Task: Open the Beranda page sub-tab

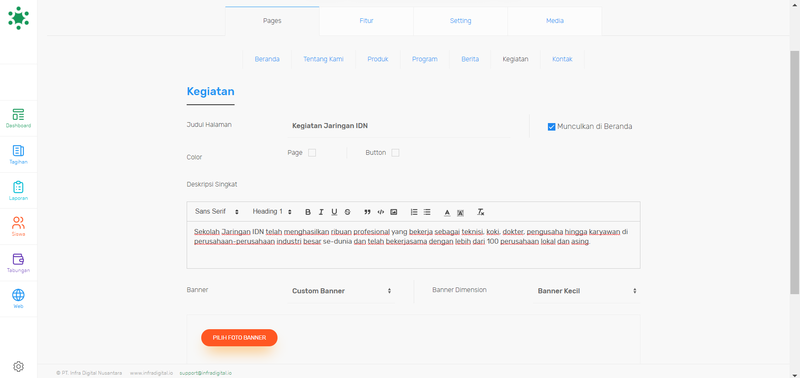Action: pyautogui.click(x=267, y=59)
